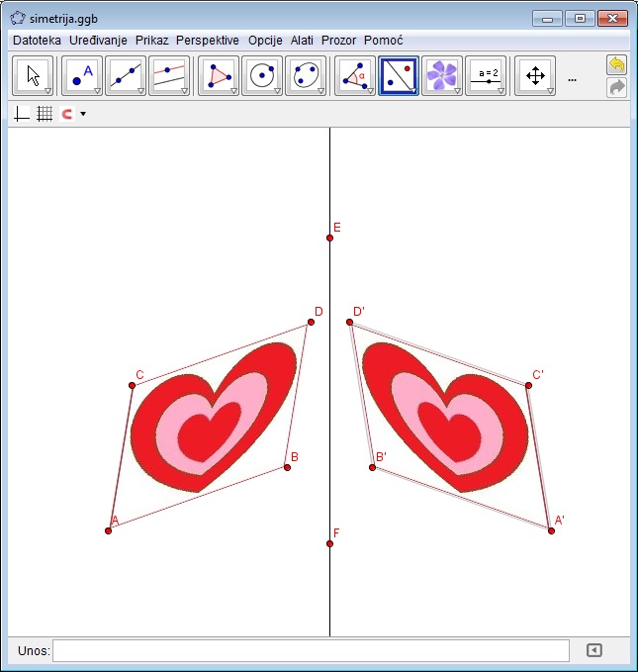
Task: Select the Circle with Center tool
Action: (x=262, y=75)
